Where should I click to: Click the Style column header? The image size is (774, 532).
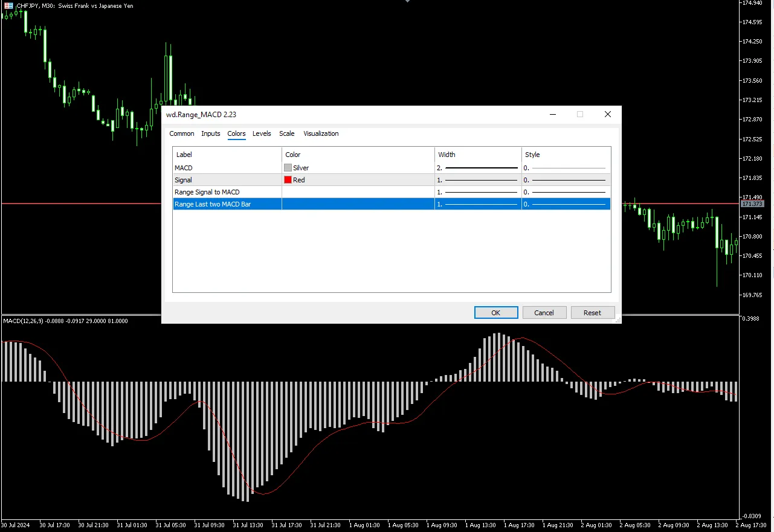(566, 155)
